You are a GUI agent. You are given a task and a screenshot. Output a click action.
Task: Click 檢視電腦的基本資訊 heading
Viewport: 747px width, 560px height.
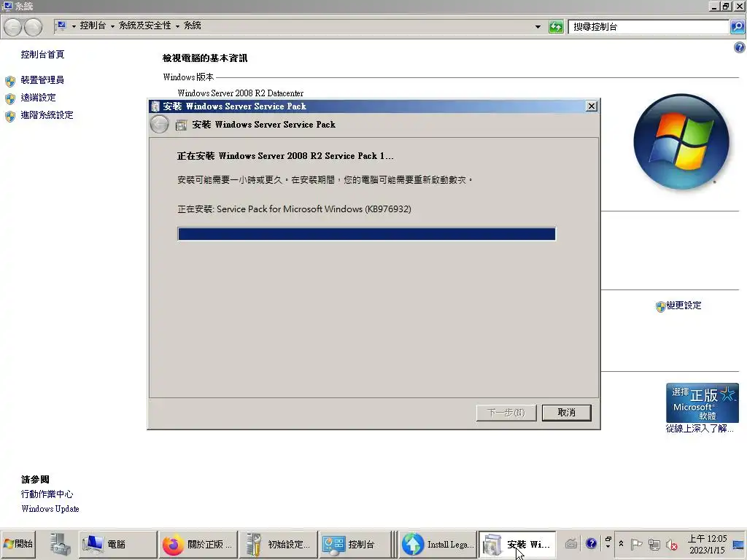point(205,58)
